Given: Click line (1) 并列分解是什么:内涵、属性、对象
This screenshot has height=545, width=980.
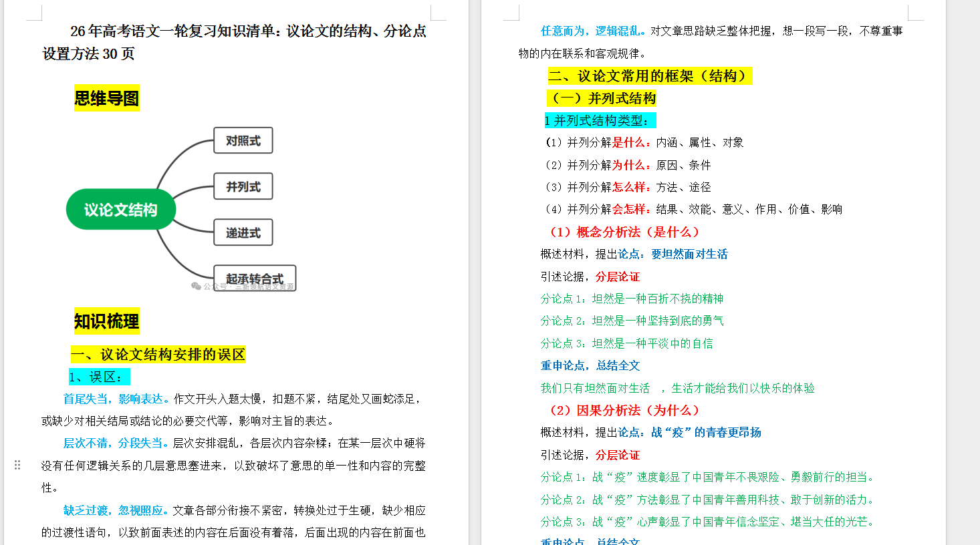Looking at the screenshot, I should [644, 142].
